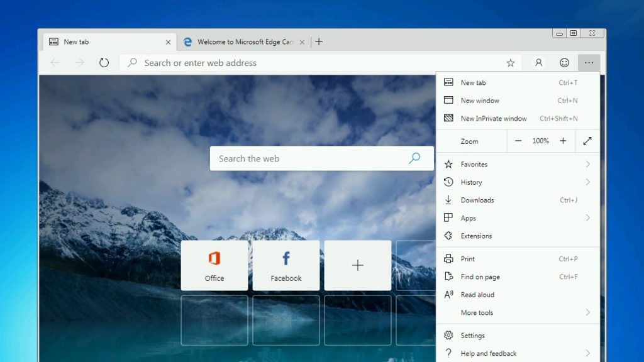Add a new quick link tile
The image size is (644, 362).
point(358,265)
